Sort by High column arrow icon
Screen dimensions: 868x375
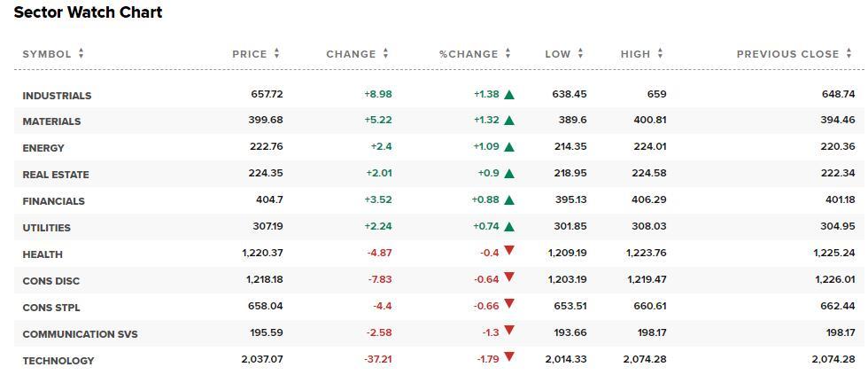click(x=661, y=54)
